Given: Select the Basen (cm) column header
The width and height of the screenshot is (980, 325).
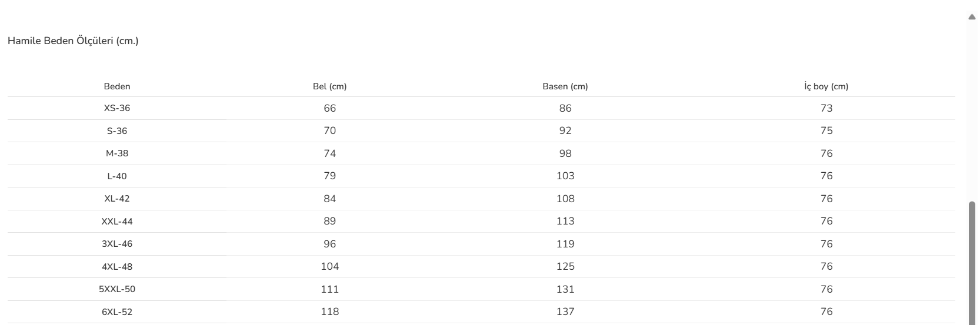Looking at the screenshot, I should 565,86.
